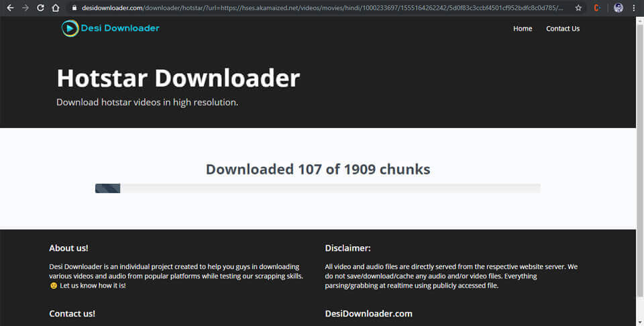Open the Contact Us navigation link

pos(563,28)
